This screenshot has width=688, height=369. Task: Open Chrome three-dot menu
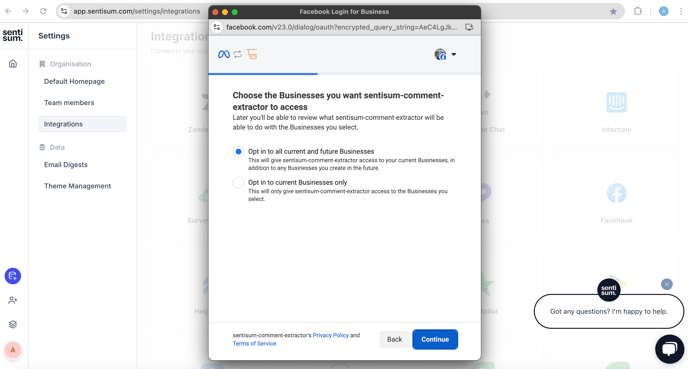(x=681, y=11)
